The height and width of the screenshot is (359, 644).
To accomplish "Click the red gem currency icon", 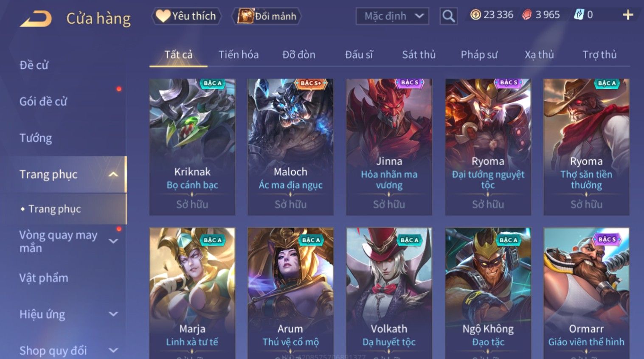I will pos(527,15).
